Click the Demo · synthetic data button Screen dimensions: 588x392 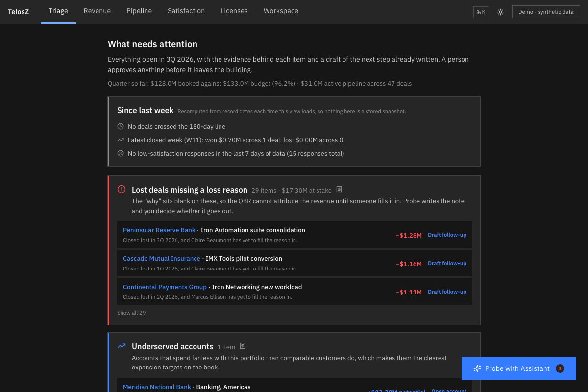click(546, 12)
